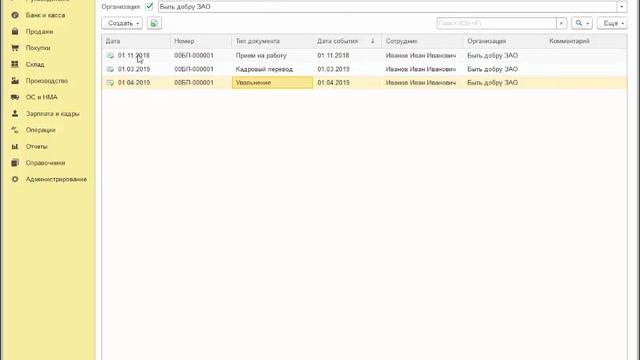The image size is (640, 360).
Task: Click the Банк и касса coin icon
Action: click(x=15, y=15)
